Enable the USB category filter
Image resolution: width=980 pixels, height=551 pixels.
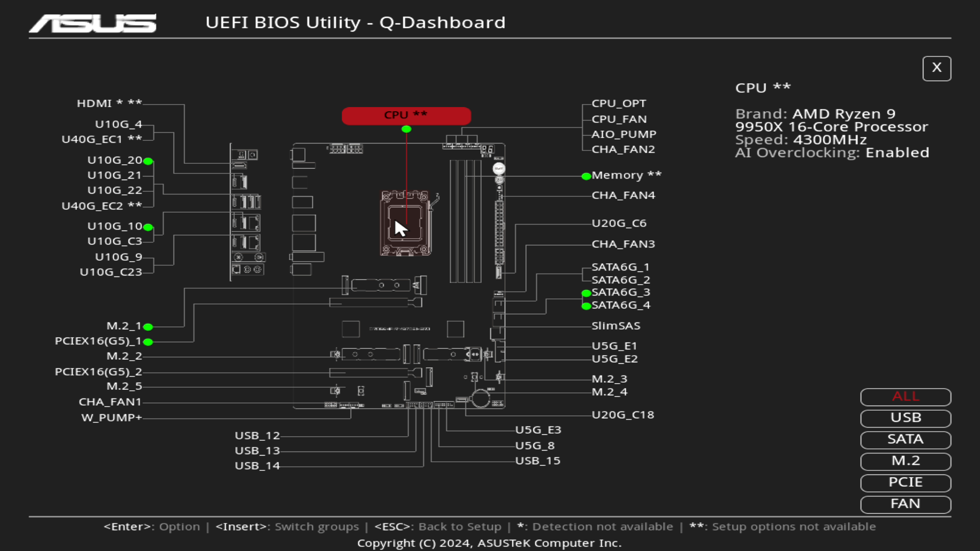point(905,418)
